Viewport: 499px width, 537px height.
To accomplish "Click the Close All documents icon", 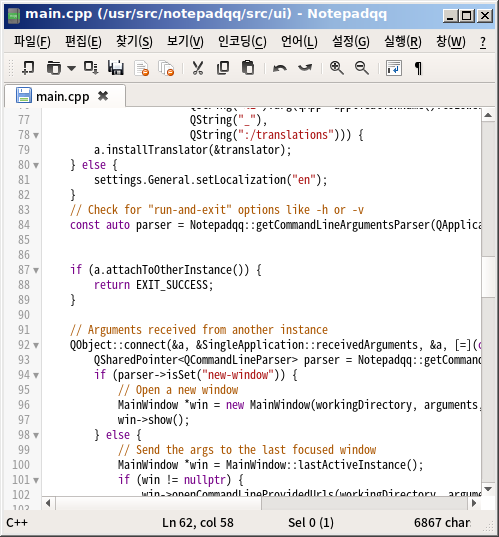I will [166, 68].
